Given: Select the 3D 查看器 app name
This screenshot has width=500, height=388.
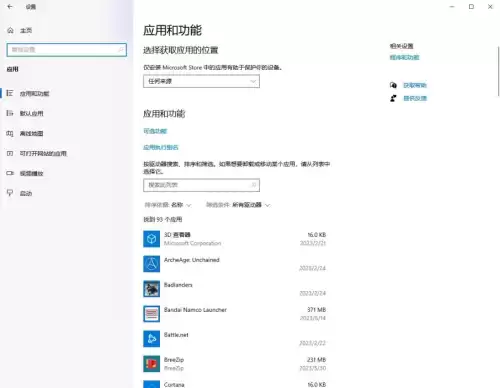Looking at the screenshot, I should click(177, 235).
